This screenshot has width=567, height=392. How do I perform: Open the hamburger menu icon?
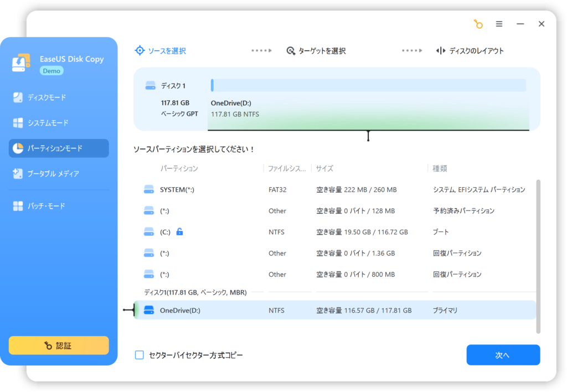pos(499,24)
